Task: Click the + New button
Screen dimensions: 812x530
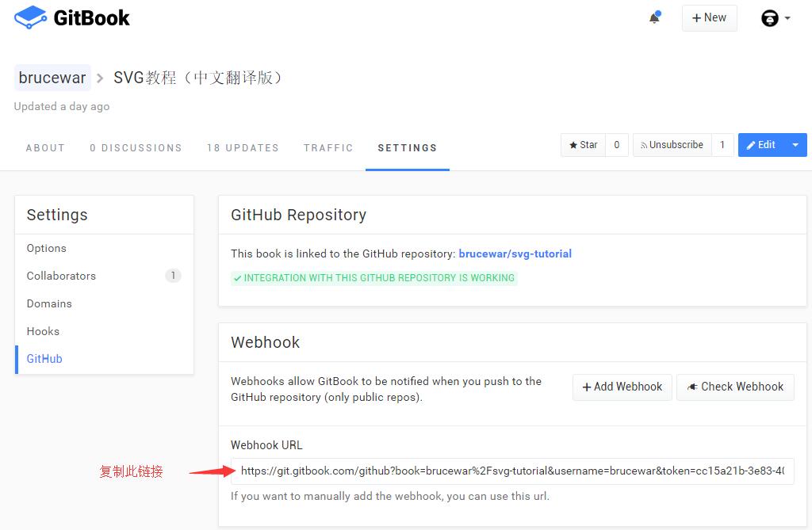Action: (x=710, y=18)
